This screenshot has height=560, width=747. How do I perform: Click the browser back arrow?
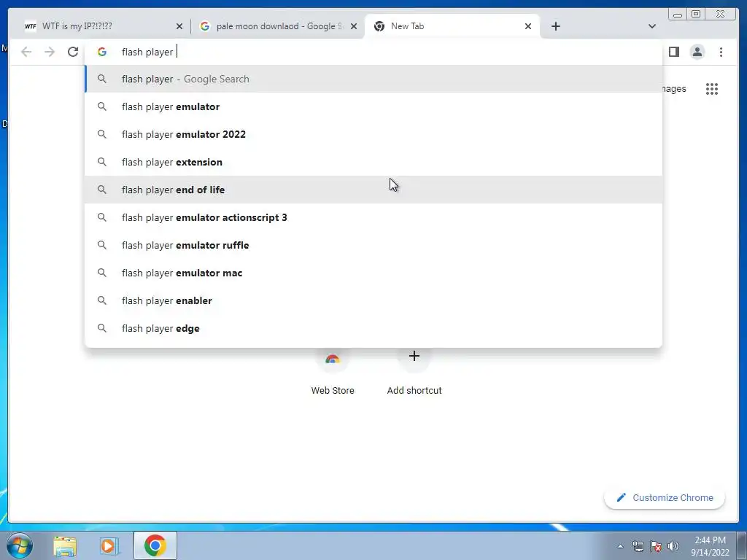pyautogui.click(x=26, y=52)
